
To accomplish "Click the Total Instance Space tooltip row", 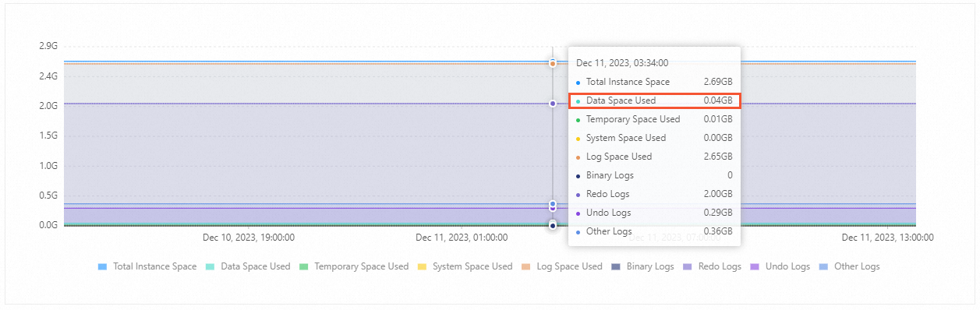I will (654, 82).
